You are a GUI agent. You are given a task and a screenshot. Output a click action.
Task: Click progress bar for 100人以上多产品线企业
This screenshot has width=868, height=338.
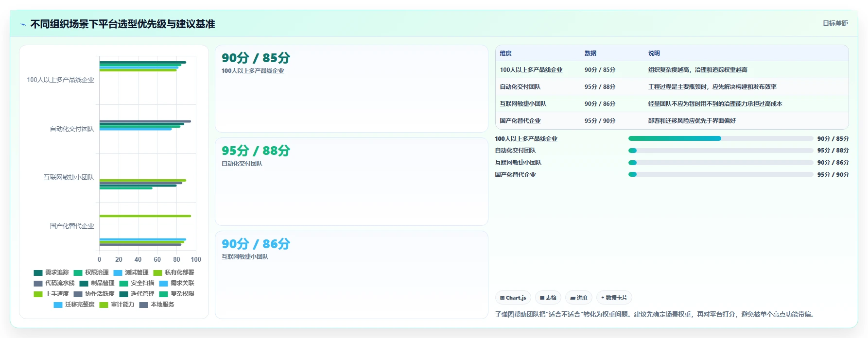point(721,138)
